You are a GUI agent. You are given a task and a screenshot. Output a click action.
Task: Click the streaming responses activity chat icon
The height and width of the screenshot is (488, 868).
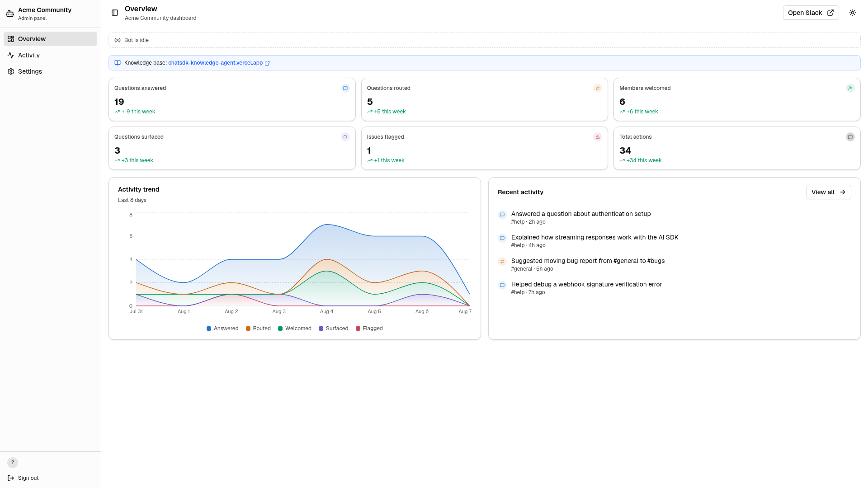(x=502, y=238)
